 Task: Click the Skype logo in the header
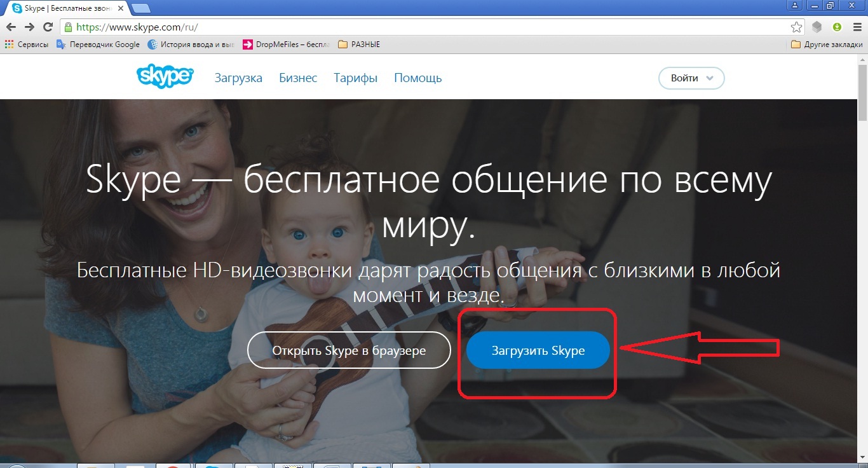(165, 78)
